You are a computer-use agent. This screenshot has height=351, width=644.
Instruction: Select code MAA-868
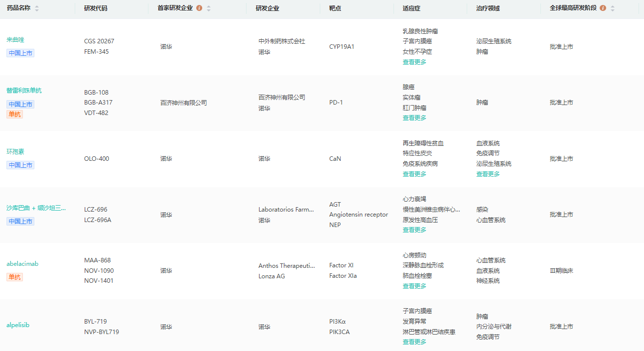(98, 260)
